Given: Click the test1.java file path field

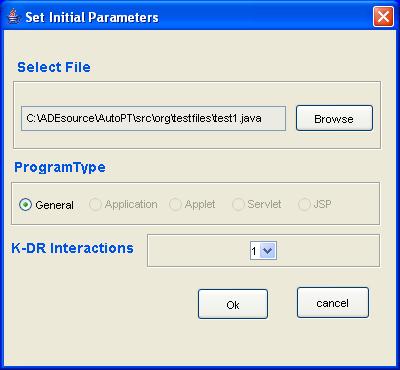Looking at the screenshot, I should [153, 118].
